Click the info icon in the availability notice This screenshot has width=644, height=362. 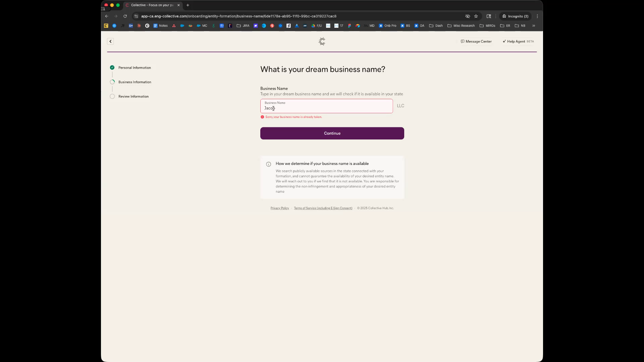pyautogui.click(x=268, y=164)
